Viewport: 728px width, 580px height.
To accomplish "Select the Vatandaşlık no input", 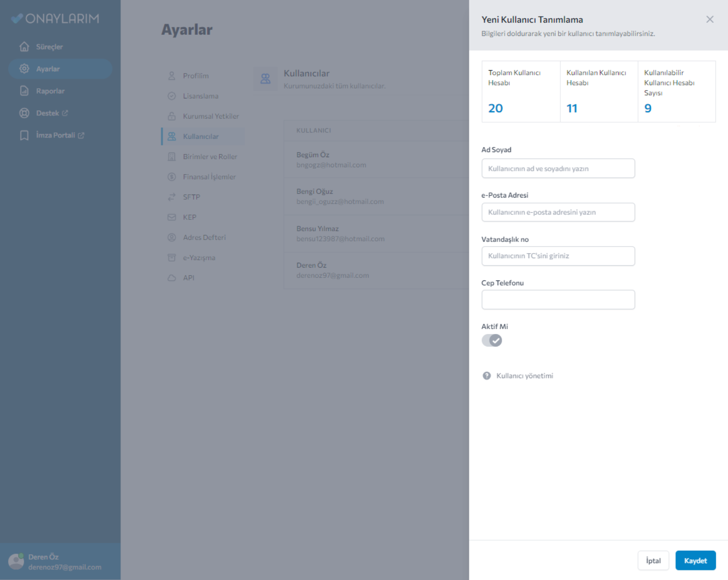I will [x=558, y=256].
